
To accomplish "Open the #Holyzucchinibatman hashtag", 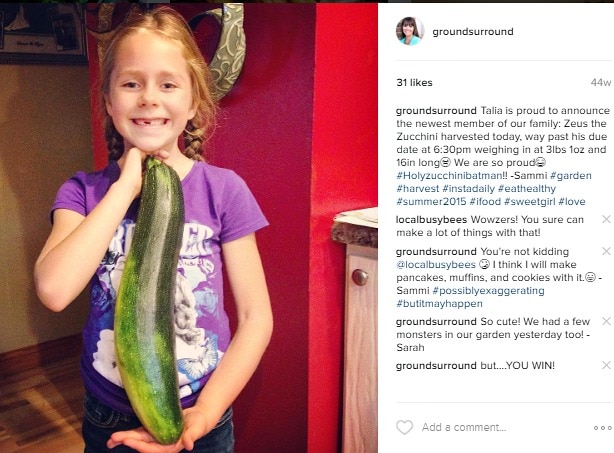I will 449,175.
